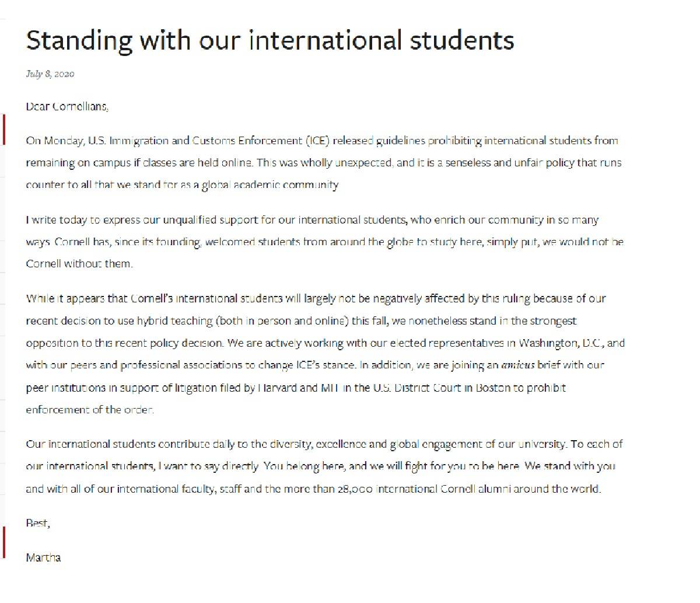The image size is (700, 603).
Task: Click the 'Dear Cornellians,' greeting line
Action: coord(67,106)
